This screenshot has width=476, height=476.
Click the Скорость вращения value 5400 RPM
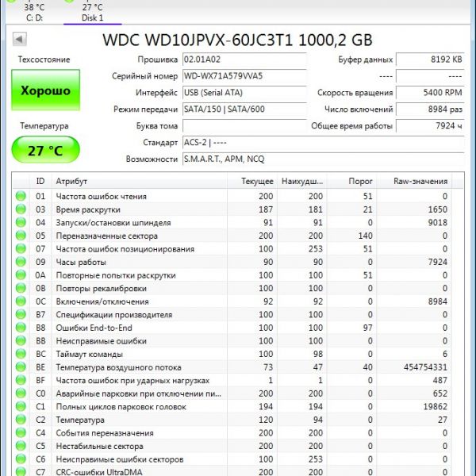tap(430, 93)
